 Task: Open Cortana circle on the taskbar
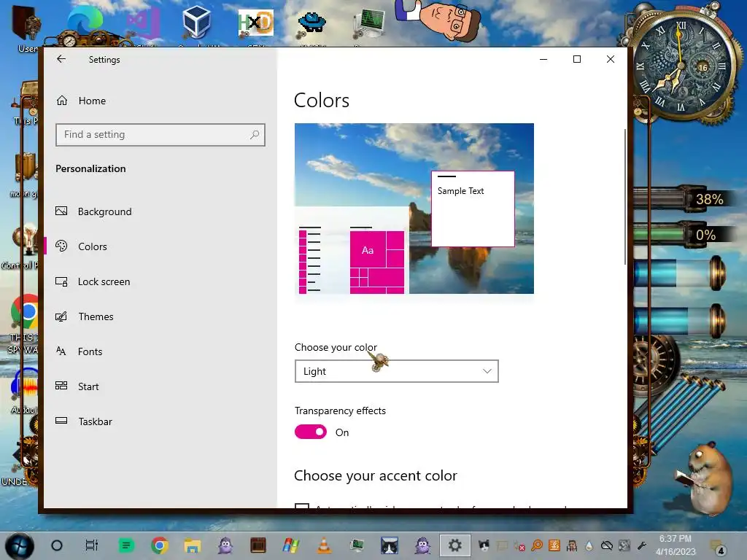(57, 545)
